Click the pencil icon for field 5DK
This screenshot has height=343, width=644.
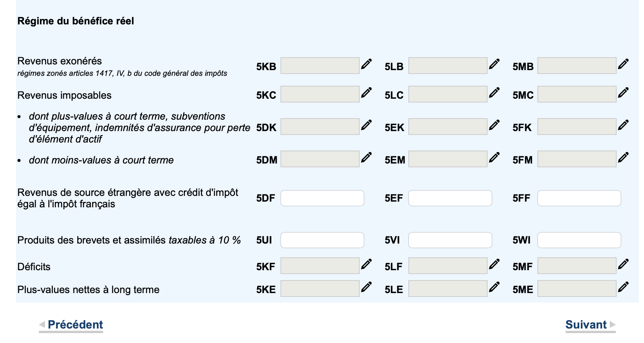coord(366,125)
